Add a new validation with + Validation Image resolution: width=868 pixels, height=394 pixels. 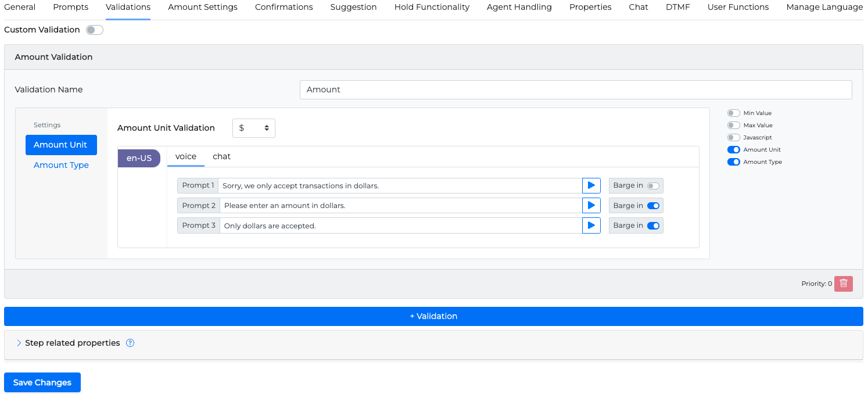[x=433, y=316]
